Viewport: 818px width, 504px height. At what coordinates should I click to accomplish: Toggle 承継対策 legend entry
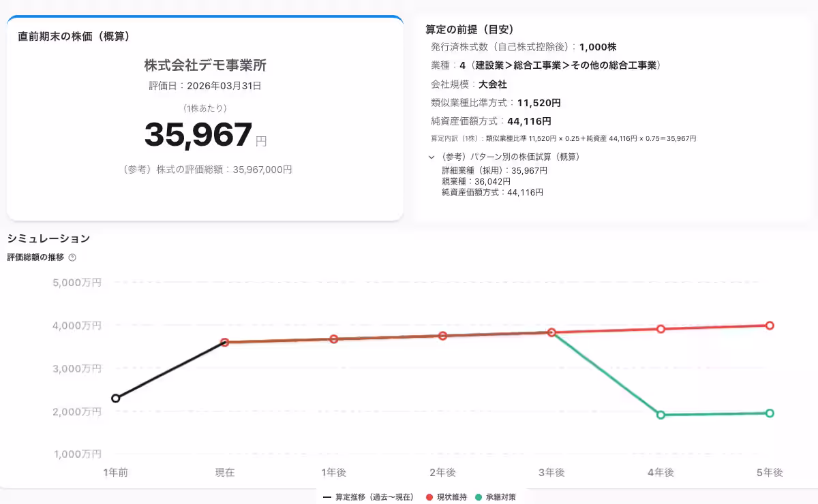click(x=496, y=497)
